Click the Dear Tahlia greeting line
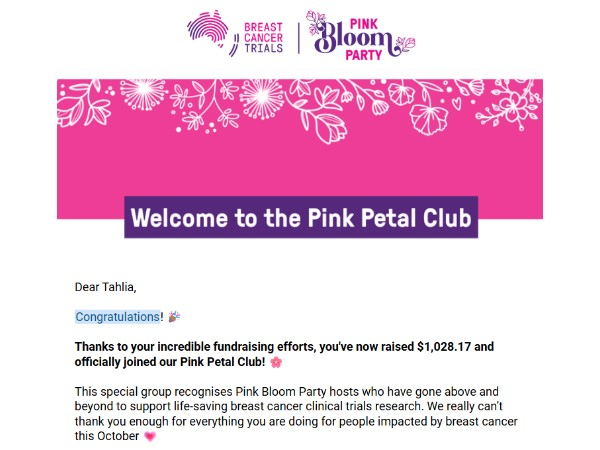Screen dimensions: 600x450 click(106, 287)
